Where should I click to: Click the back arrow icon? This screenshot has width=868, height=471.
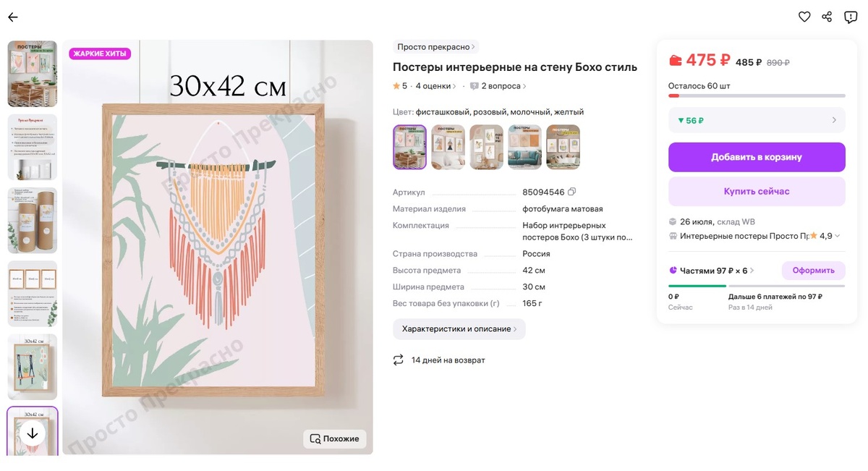13,17
